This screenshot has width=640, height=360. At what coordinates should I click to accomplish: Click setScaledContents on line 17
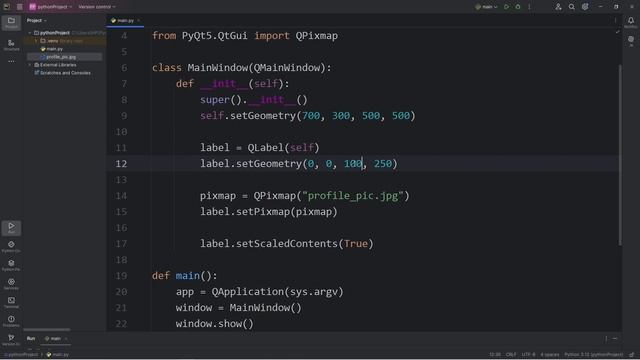287,244
